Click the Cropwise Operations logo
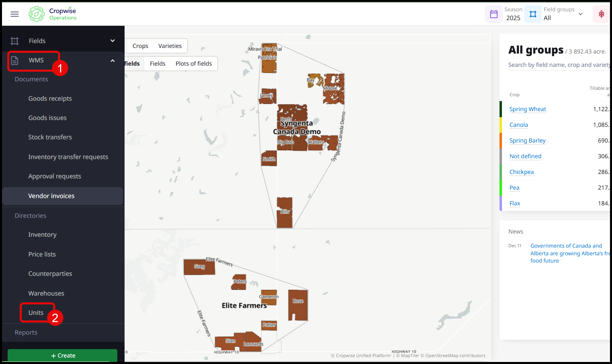 point(52,14)
